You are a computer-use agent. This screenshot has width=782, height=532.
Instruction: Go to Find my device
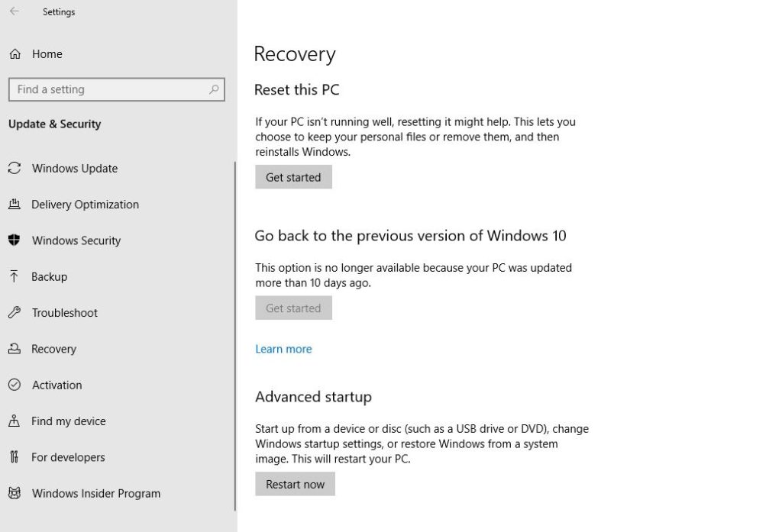point(69,421)
